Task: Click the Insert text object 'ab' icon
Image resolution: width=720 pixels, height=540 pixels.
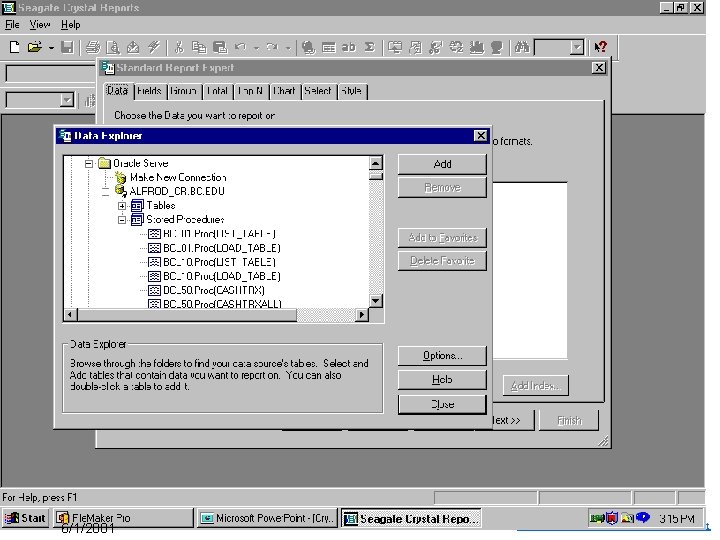Action: tap(349, 47)
